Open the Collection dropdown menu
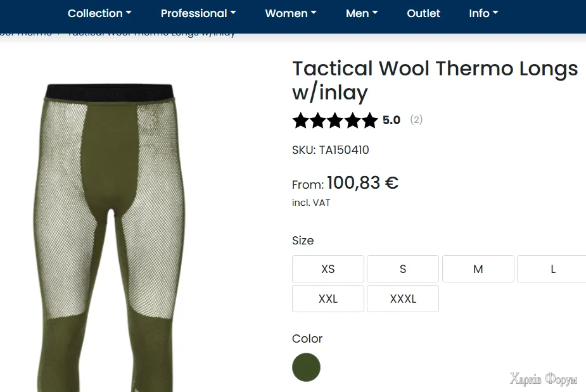The height and width of the screenshot is (392, 586). 99,13
